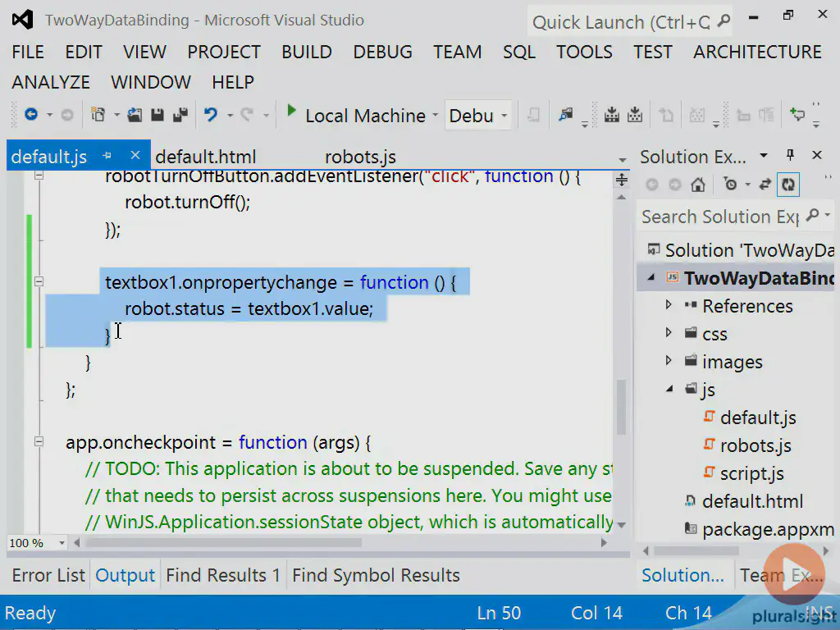The image size is (840, 630).
Task: Collapse the robotTurnOffButton listener outline
Action: 39,176
